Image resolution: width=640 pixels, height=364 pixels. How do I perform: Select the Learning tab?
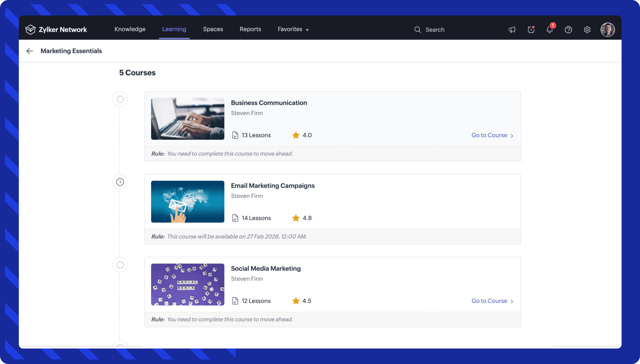(174, 29)
